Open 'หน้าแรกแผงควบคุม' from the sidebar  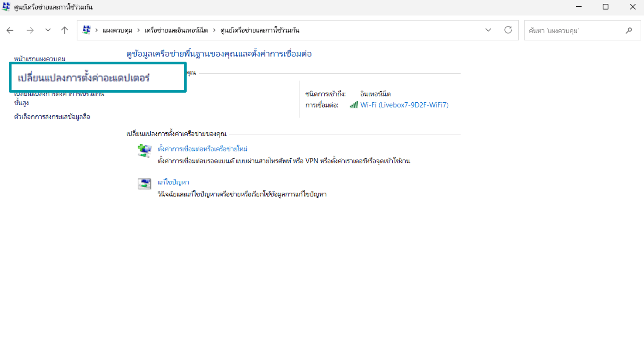(x=39, y=58)
